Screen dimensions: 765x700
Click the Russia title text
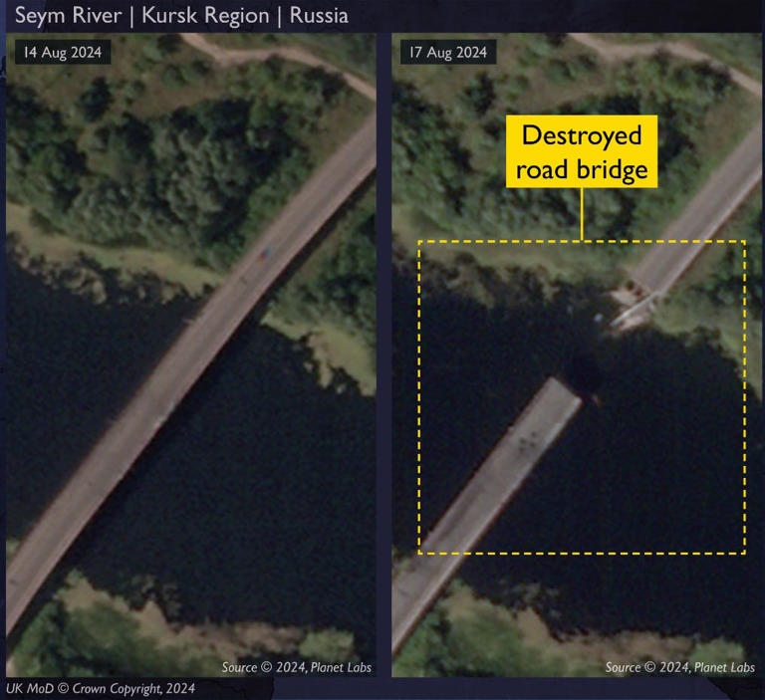click(319, 16)
